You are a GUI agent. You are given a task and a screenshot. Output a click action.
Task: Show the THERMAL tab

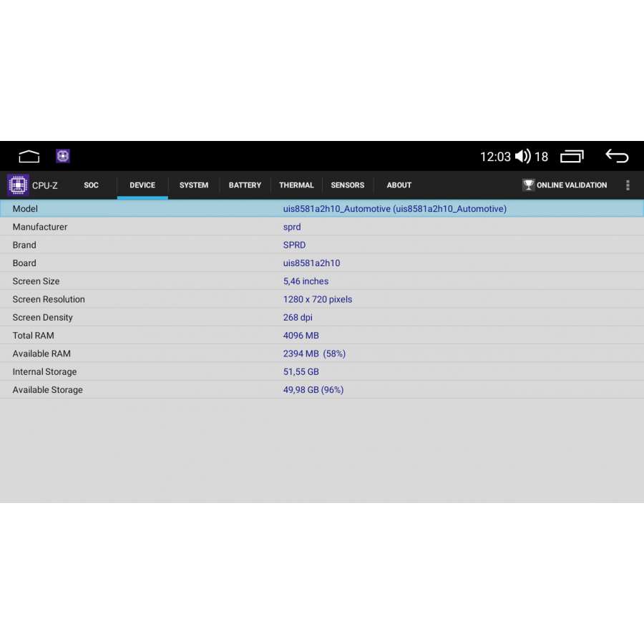[296, 185]
